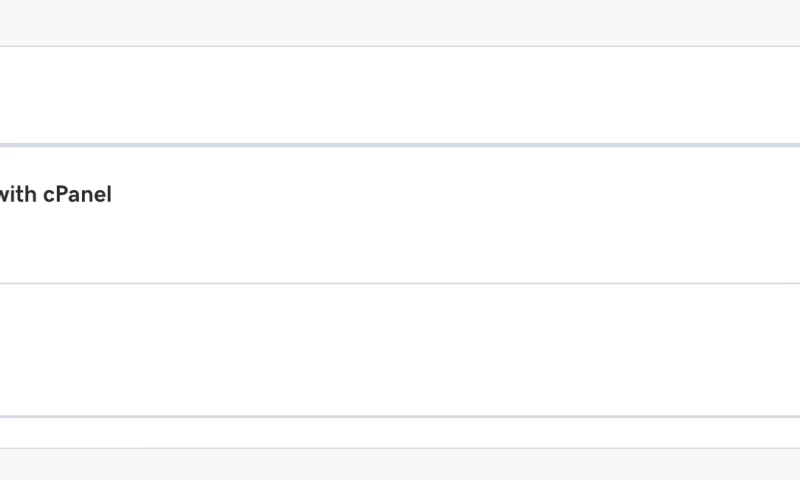The width and height of the screenshot is (800, 480).
Task: Click the border line above the gray footer
Action: (400, 448)
